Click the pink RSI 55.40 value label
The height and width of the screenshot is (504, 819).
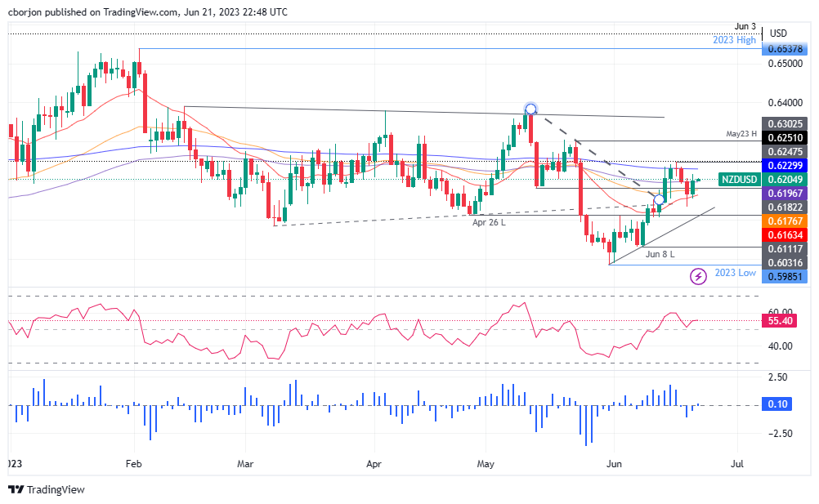point(783,323)
